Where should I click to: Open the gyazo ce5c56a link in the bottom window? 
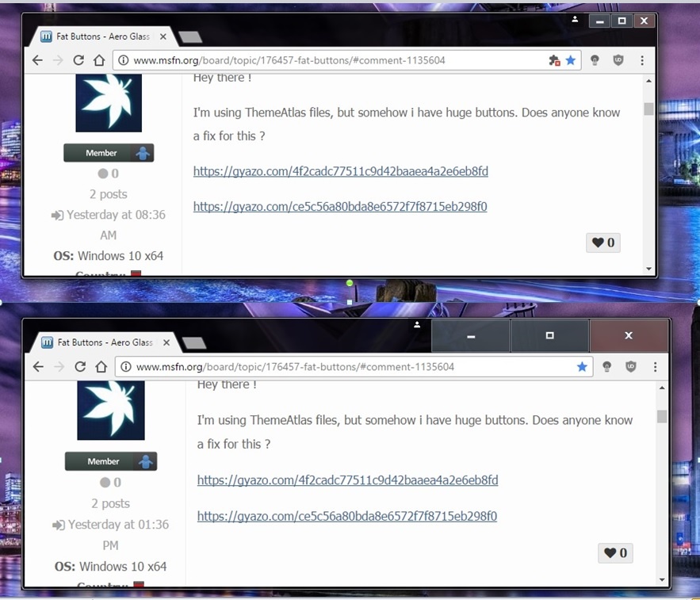(x=346, y=516)
